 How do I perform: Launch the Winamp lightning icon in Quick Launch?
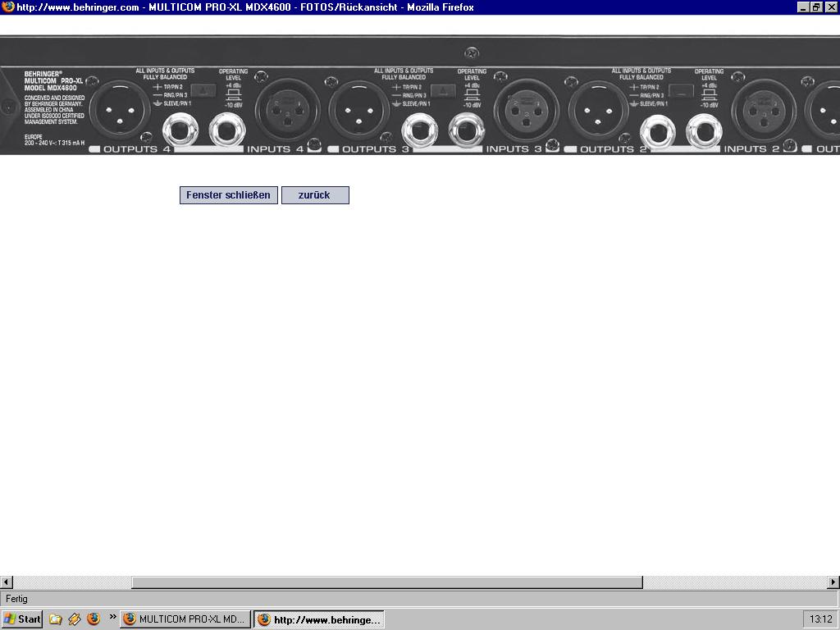click(75, 619)
